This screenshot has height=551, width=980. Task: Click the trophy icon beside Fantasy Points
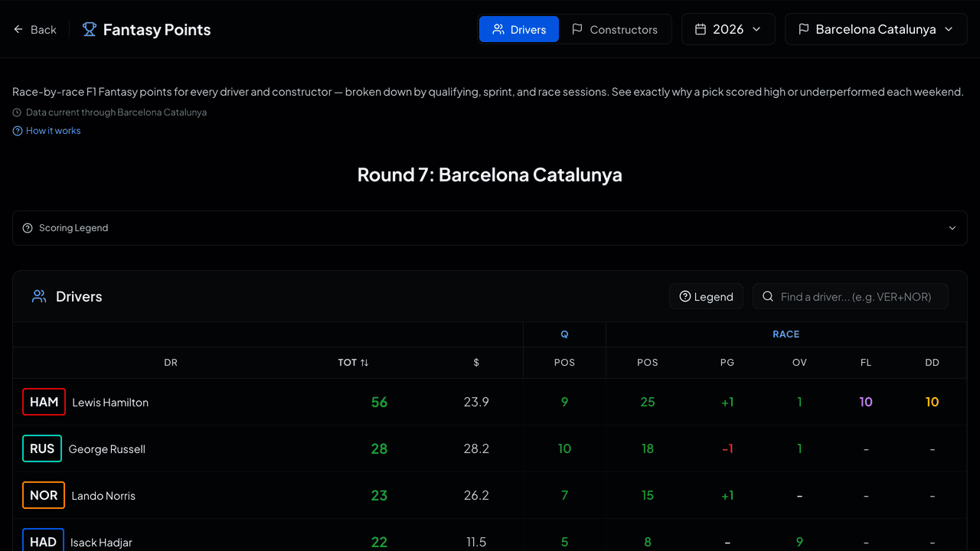coord(90,29)
